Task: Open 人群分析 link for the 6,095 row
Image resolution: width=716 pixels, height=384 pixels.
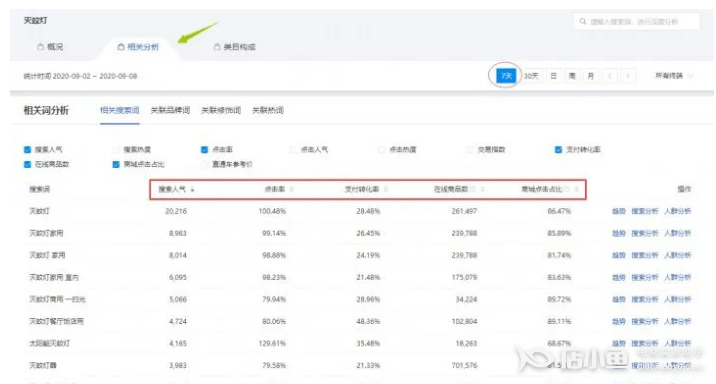Action: pyautogui.click(x=678, y=277)
